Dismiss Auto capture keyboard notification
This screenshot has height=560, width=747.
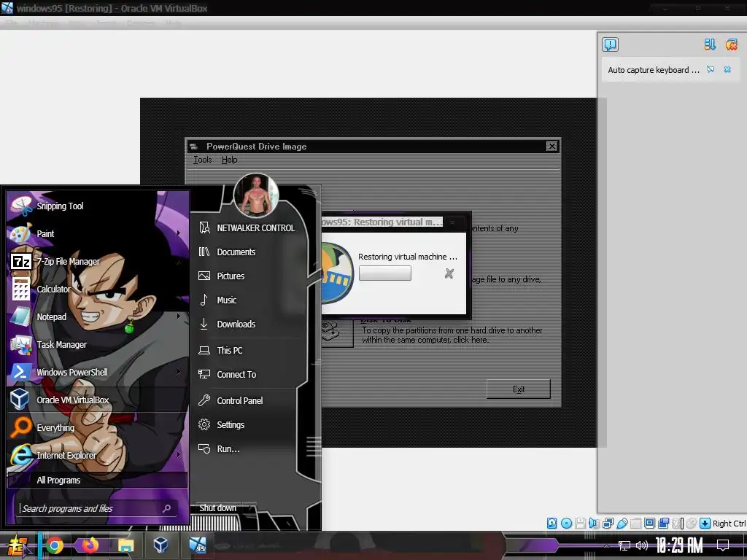(727, 69)
